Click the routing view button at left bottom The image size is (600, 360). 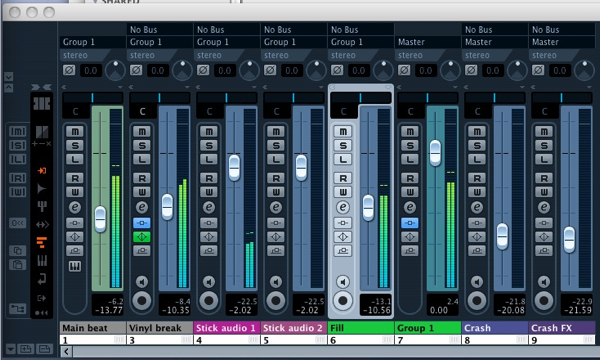[x=18, y=308]
